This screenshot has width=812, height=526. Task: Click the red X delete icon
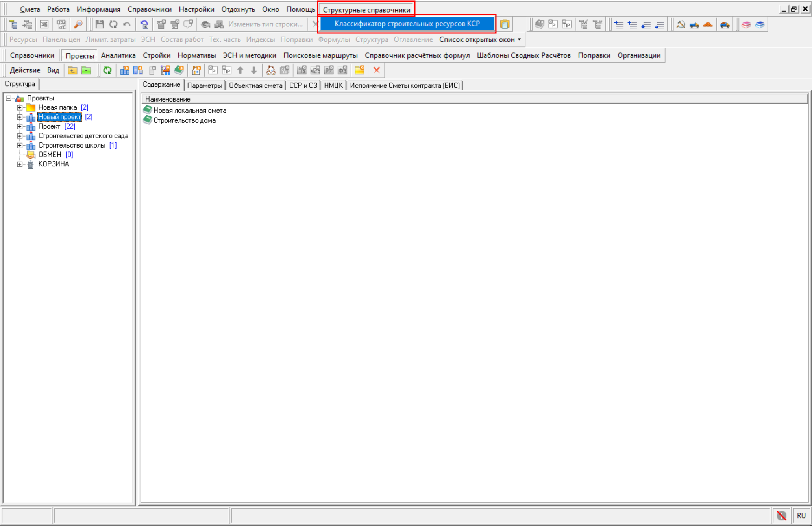(377, 70)
